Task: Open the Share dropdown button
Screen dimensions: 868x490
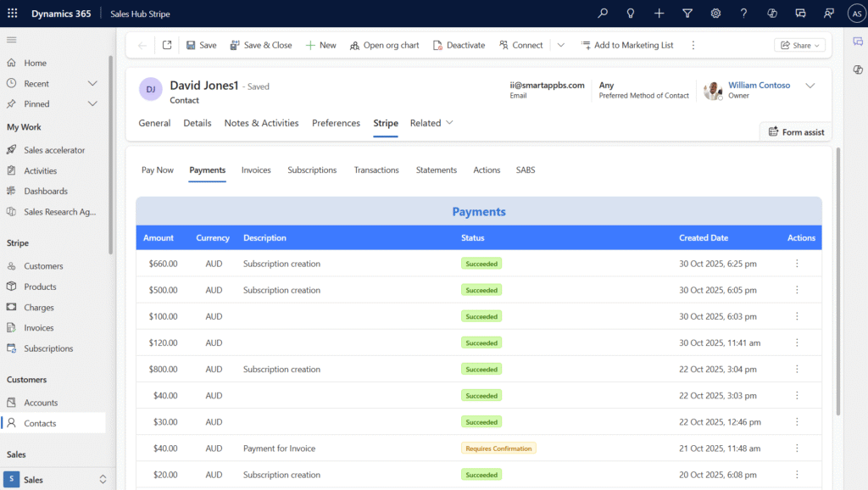Action: [800, 45]
